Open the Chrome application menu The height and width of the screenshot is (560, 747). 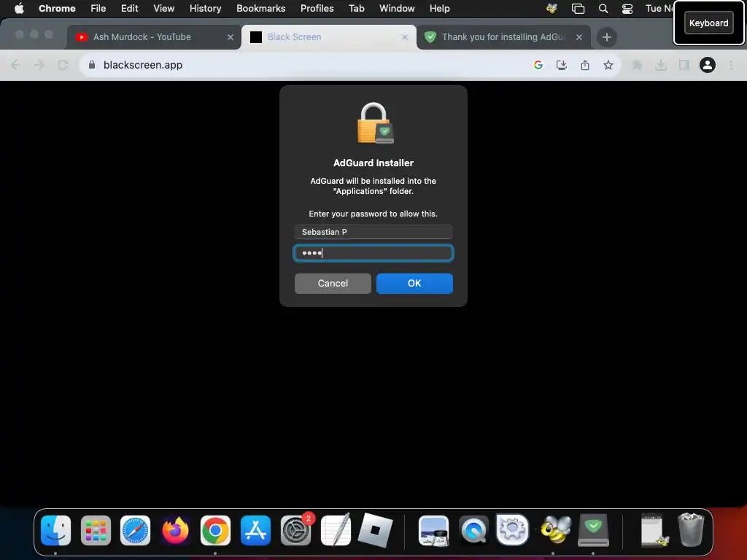point(57,8)
